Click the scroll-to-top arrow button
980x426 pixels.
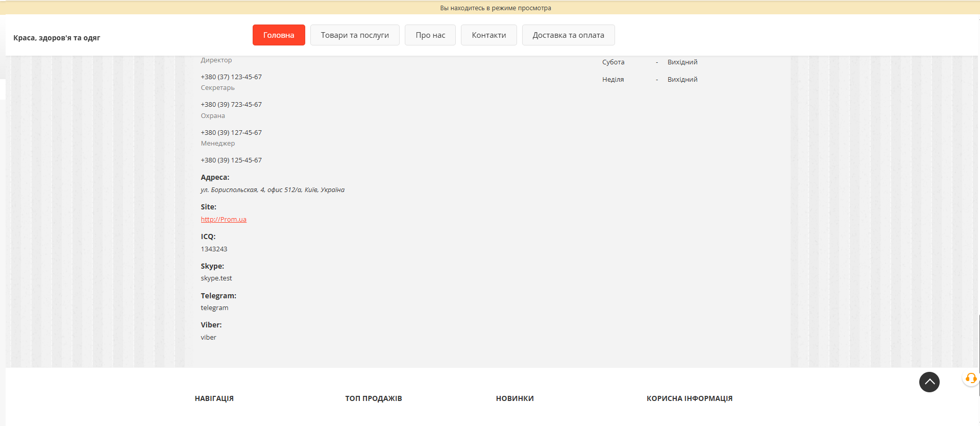(929, 382)
